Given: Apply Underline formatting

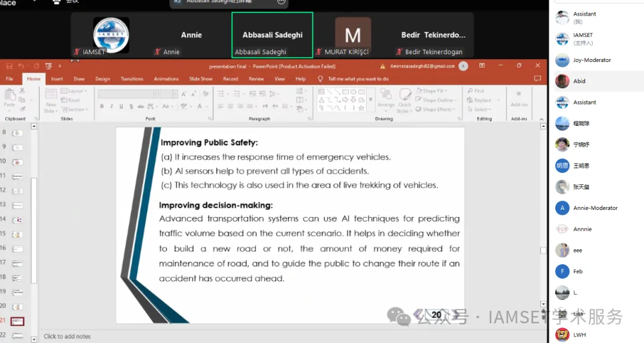Looking at the screenshot, I should point(121,106).
